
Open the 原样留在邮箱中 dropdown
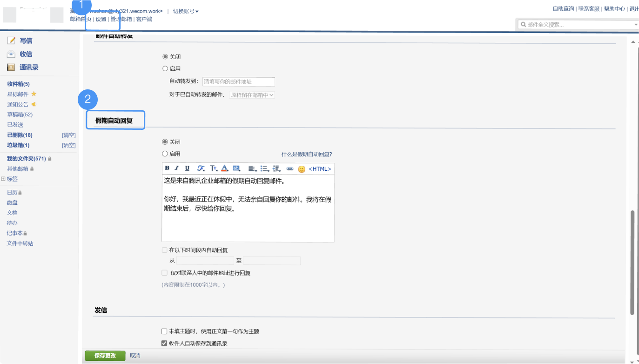click(x=252, y=94)
